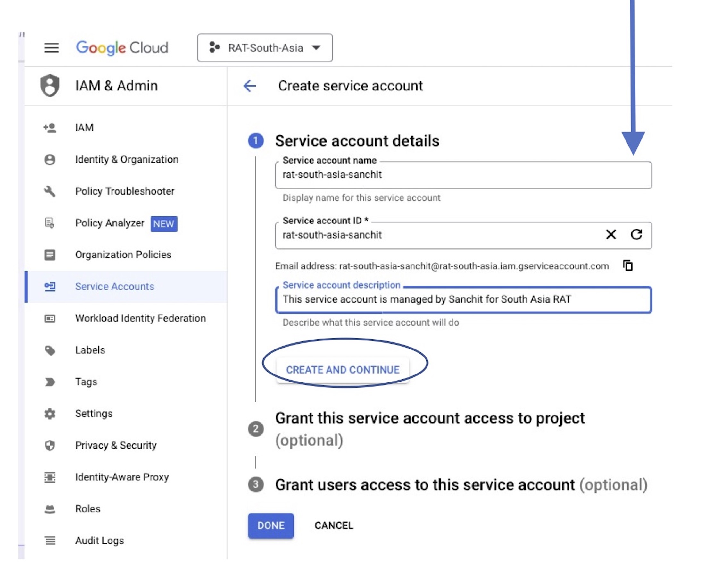Click 'Display name for this service account' hint

tap(361, 198)
